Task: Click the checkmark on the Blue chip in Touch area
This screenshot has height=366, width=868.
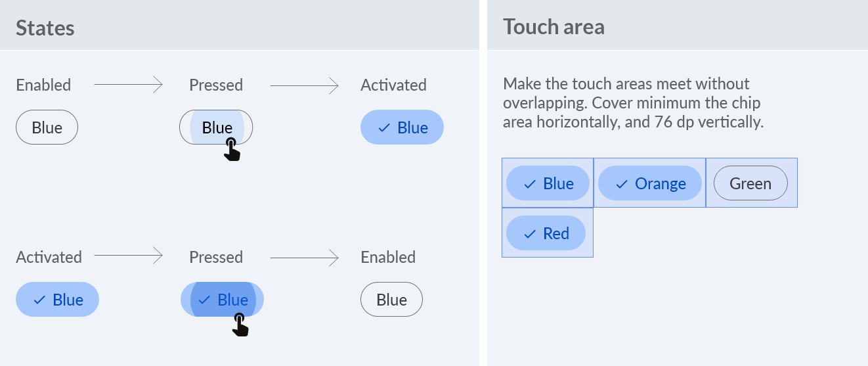Action: click(530, 185)
